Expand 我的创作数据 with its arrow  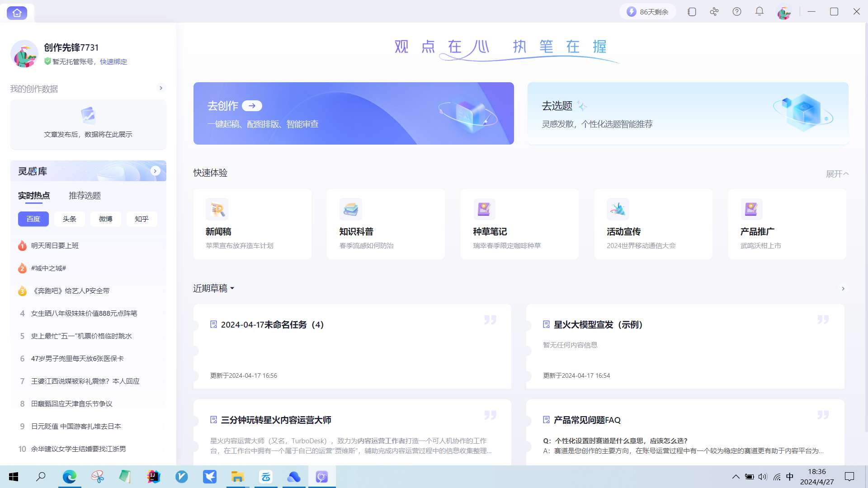pos(161,88)
